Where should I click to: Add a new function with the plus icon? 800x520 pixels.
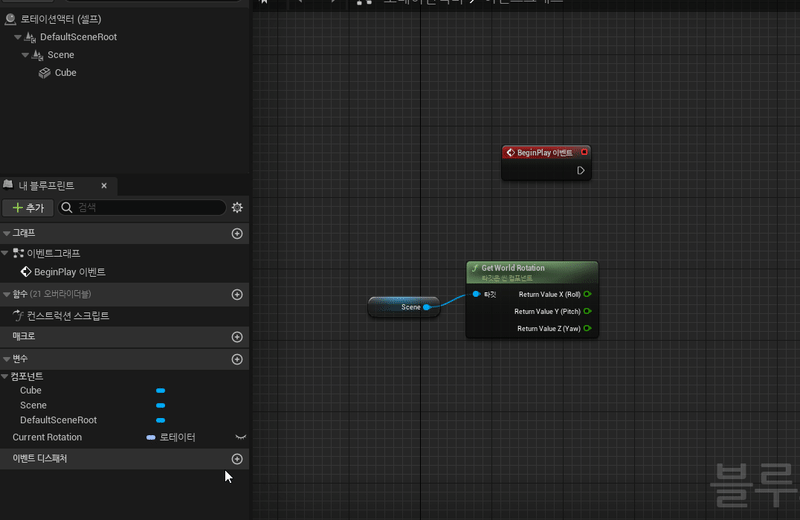click(x=237, y=294)
